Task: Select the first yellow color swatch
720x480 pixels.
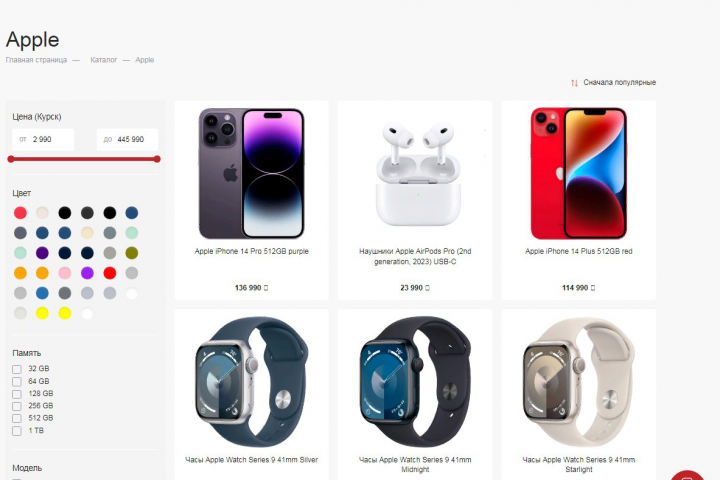Action: 42,313
